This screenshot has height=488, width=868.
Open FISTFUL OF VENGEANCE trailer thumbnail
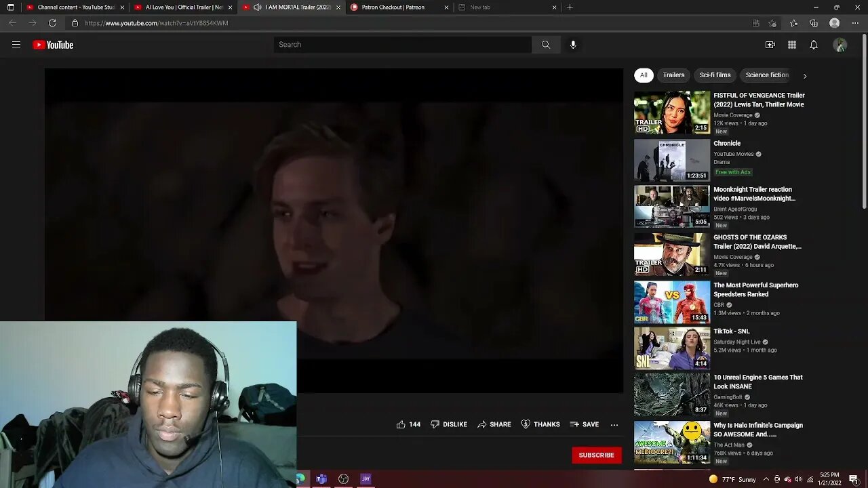point(672,113)
